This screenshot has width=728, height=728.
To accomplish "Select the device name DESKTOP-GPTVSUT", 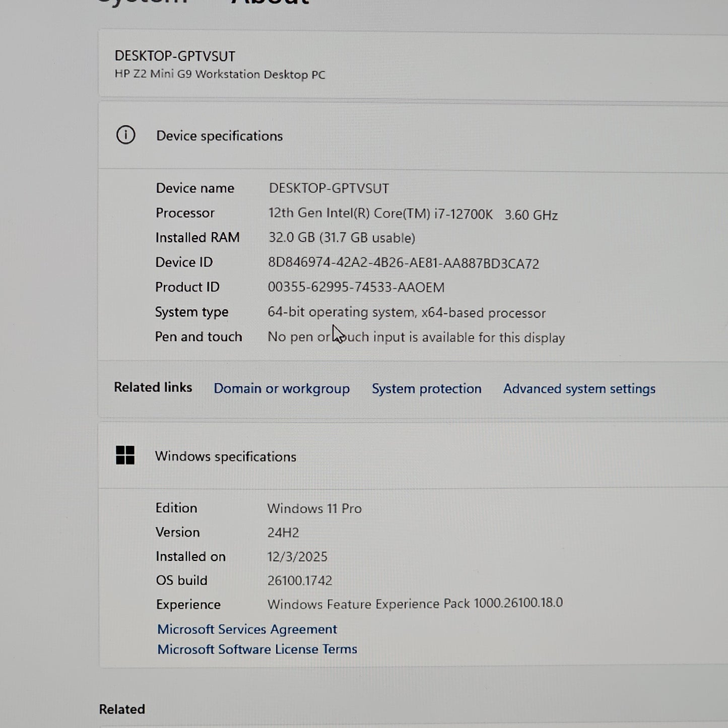I will [174, 55].
